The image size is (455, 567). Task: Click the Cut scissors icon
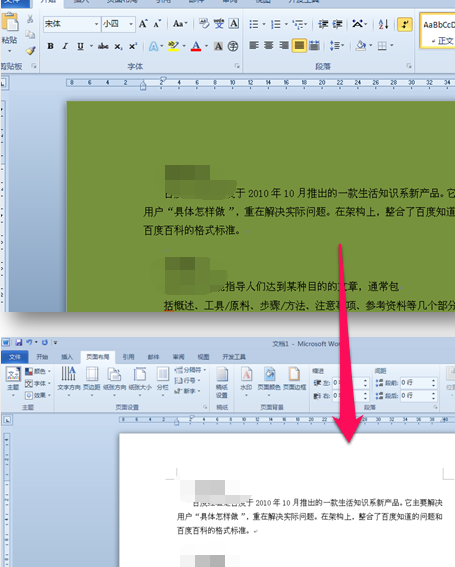pos(30,19)
